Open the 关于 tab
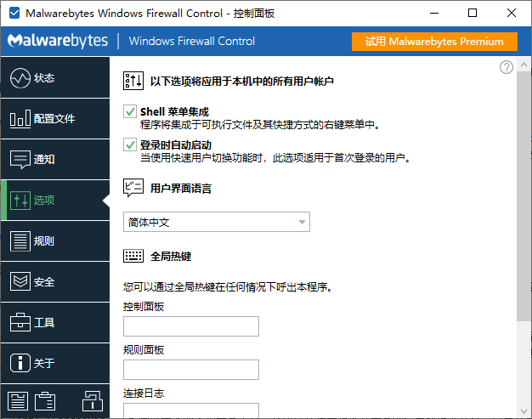 pos(55,363)
